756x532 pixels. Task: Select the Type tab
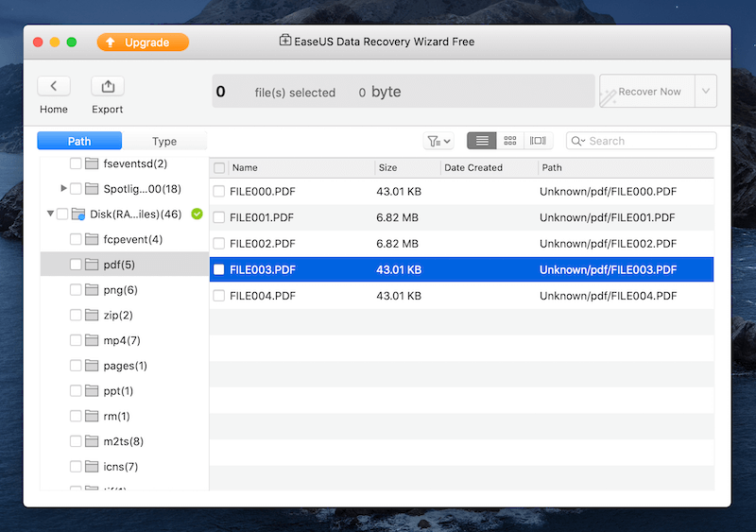click(164, 141)
